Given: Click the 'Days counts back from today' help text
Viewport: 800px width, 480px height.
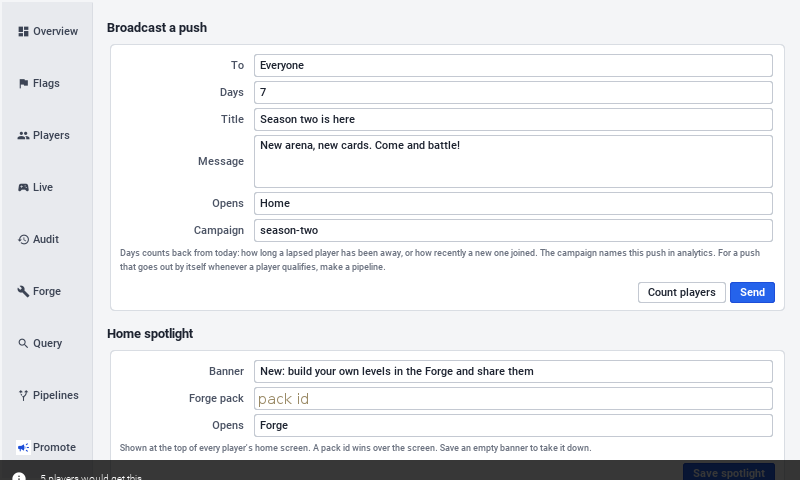Looking at the screenshot, I should coord(440,260).
